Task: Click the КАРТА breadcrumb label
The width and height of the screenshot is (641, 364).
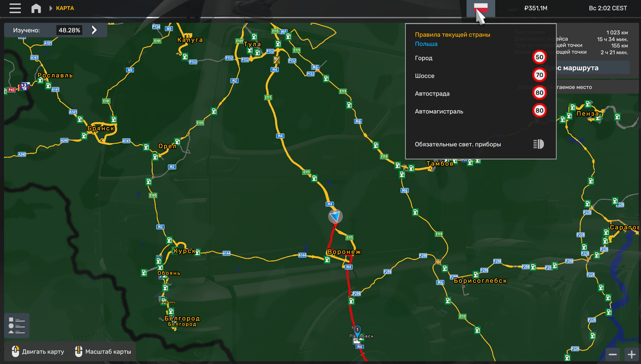Action: [65, 8]
